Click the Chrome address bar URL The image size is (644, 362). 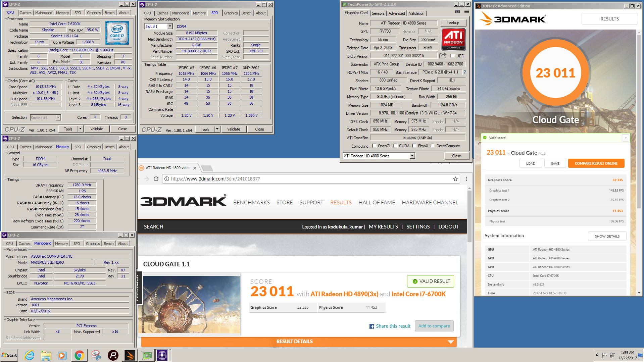pyautogui.click(x=215, y=179)
